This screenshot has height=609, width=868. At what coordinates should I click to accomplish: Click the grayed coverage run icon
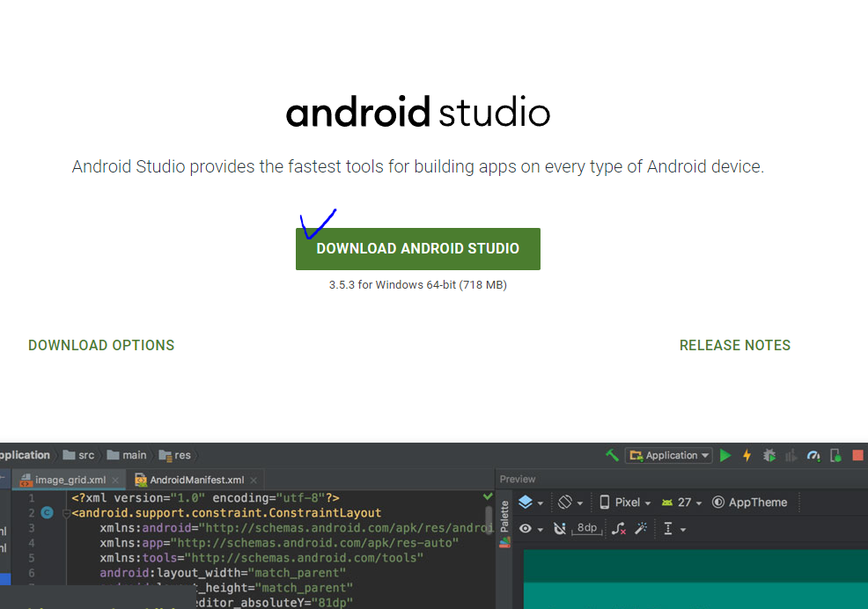click(791, 455)
